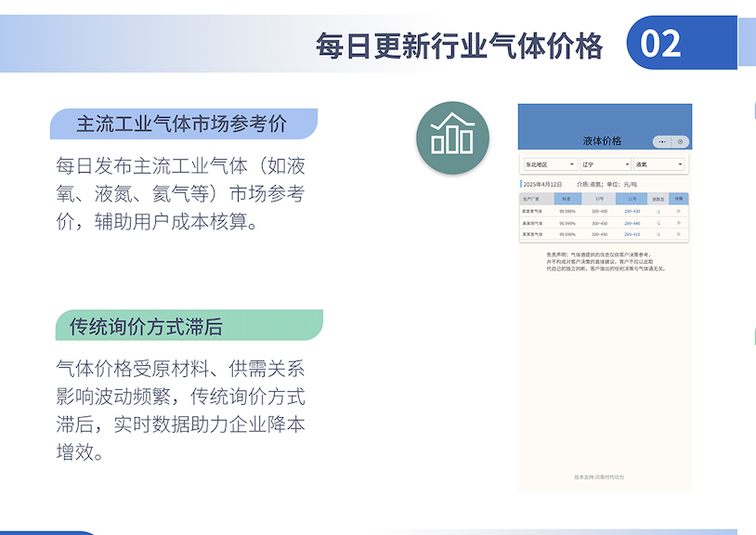Image resolution: width=756 pixels, height=535 pixels.
Task: Click the date 2025年4月12日
Action: 543,184
